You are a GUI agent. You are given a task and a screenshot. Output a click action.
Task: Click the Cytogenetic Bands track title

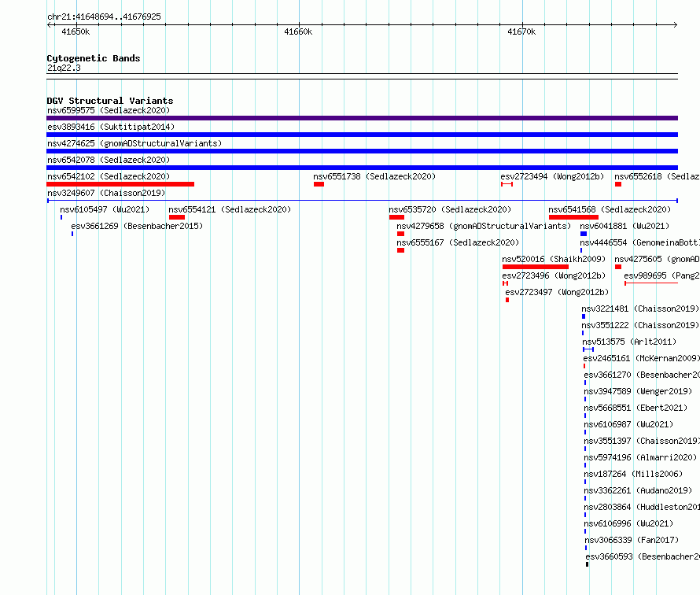(x=94, y=58)
